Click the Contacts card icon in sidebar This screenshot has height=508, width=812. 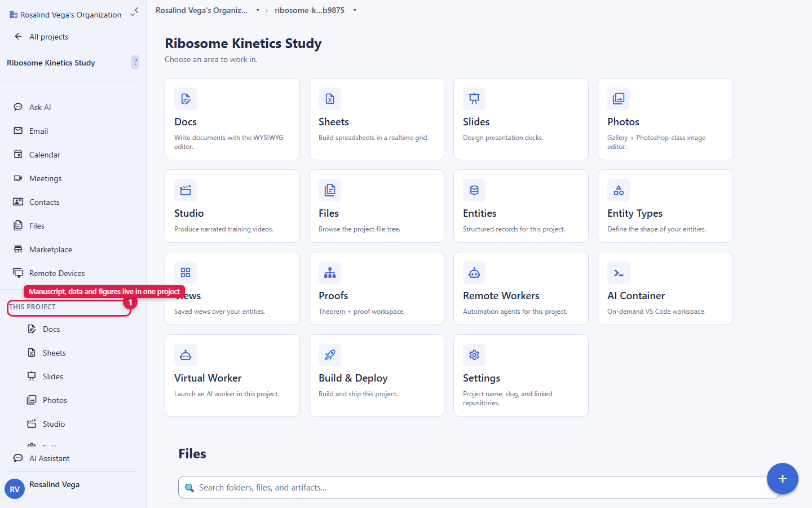click(x=18, y=202)
